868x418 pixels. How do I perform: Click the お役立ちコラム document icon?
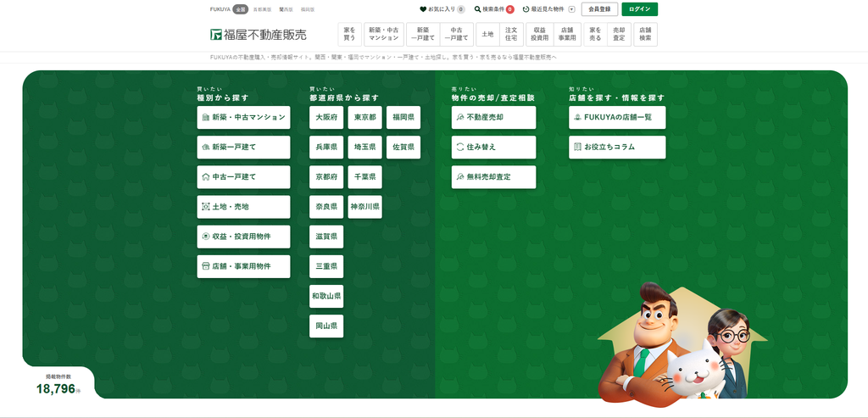click(578, 148)
